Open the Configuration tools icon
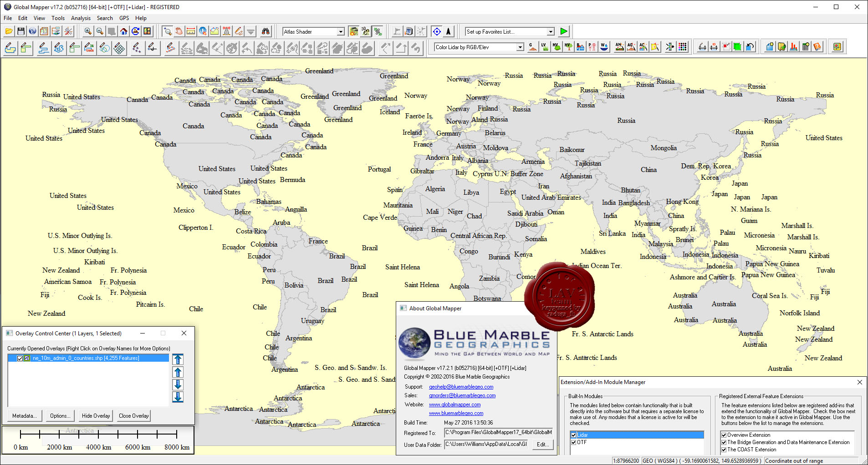Viewport: 868px width, 465px height. pyautogui.click(x=68, y=31)
